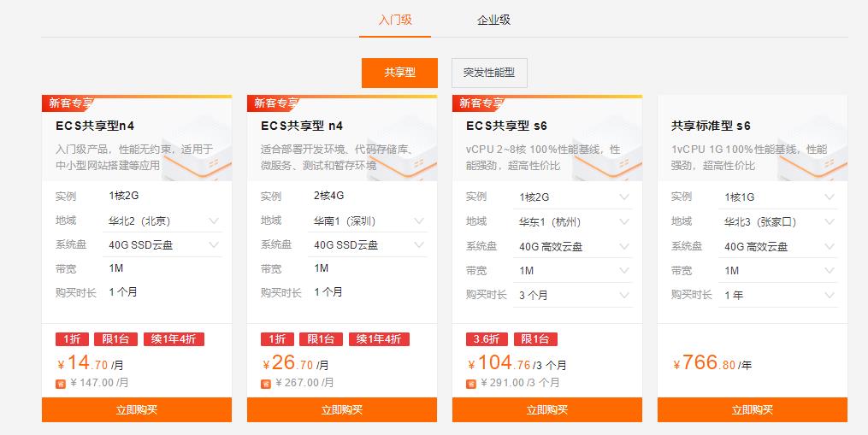
Task: Click savings icon beside ¥147.00/月
Action: (61, 384)
